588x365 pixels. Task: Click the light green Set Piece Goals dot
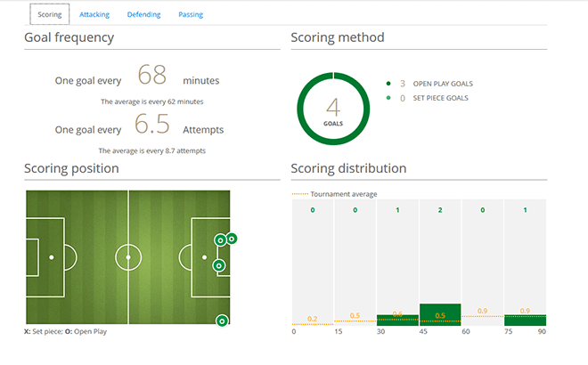pyautogui.click(x=388, y=98)
